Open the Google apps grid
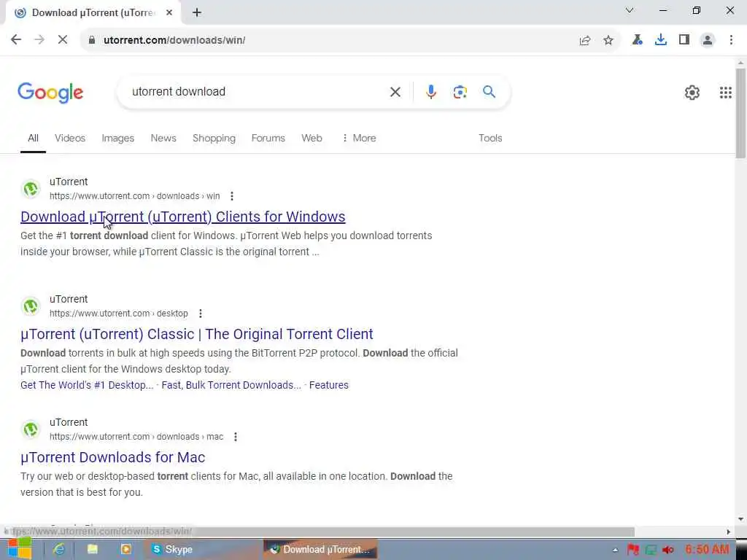747x560 pixels. pyautogui.click(x=725, y=93)
